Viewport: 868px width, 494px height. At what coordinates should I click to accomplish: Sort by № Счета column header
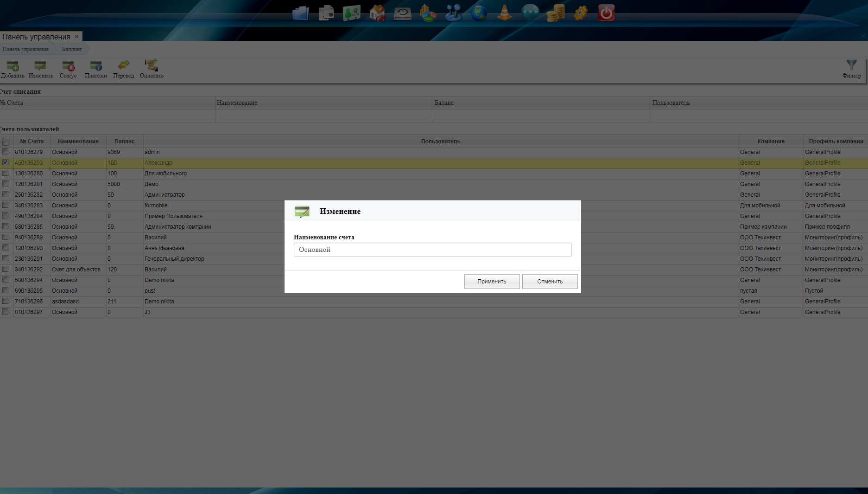32,141
